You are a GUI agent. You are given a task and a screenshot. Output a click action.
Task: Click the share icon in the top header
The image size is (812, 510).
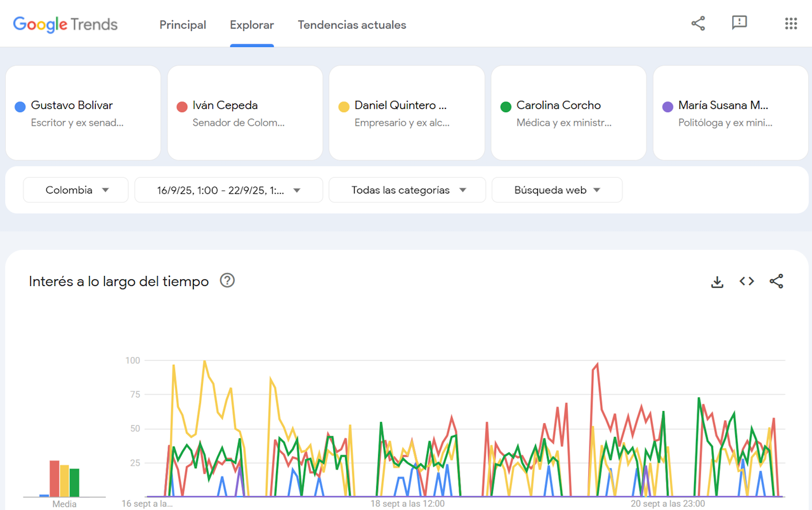coord(698,24)
